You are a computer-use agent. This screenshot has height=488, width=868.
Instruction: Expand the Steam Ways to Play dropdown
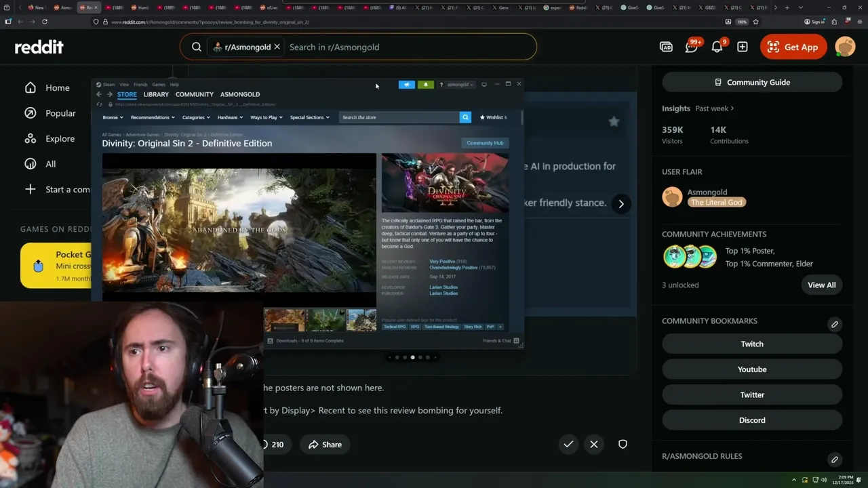[x=267, y=117]
